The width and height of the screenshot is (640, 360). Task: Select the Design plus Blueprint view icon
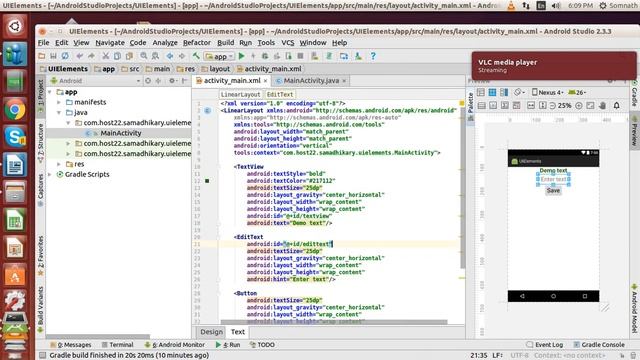coord(504,92)
